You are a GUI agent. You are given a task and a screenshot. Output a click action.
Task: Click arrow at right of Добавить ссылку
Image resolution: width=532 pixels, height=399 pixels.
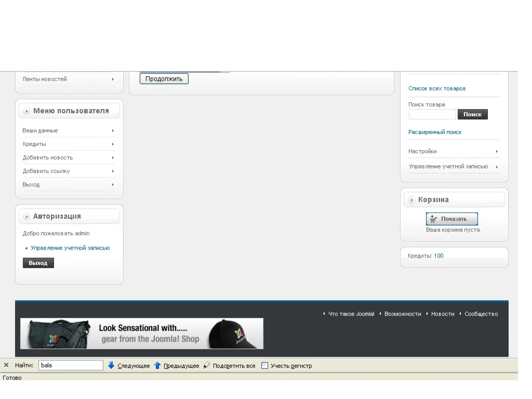(x=113, y=171)
